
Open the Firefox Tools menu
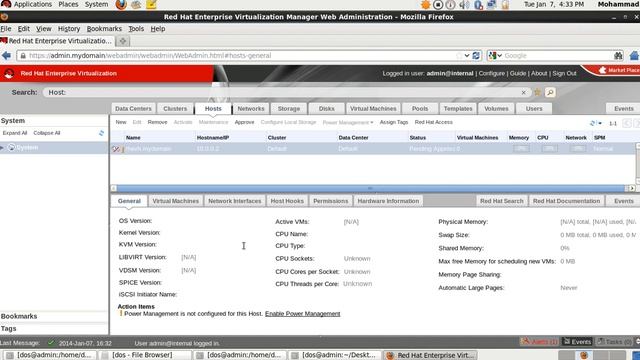click(x=136, y=29)
